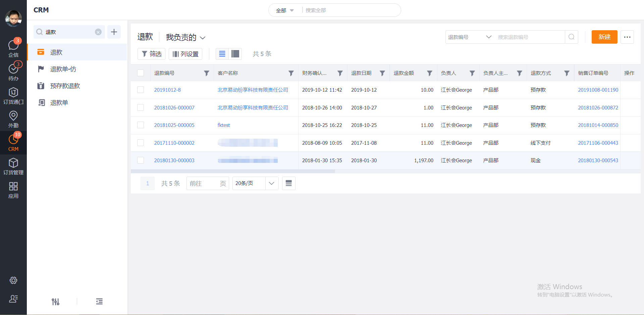Filter the 退款方式 column
The image size is (644, 315).
click(x=567, y=73)
